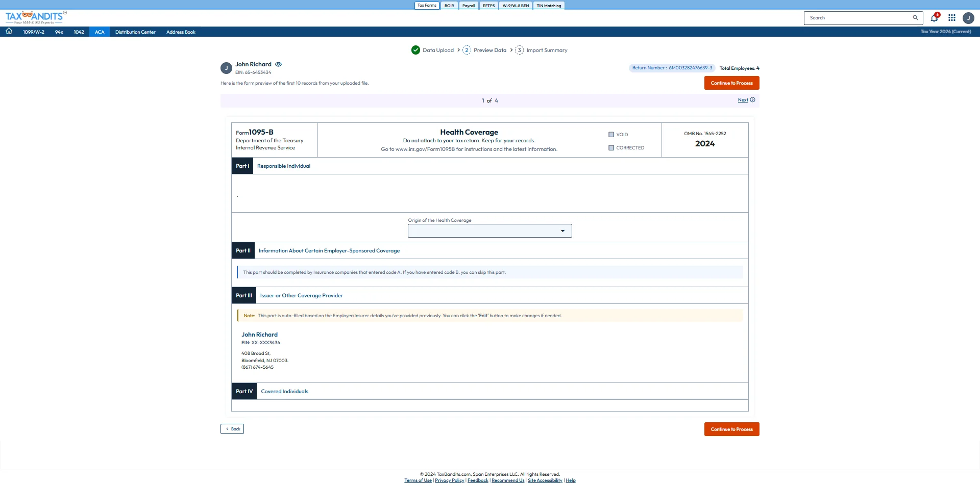Open the notifications bell icon
The image size is (980, 486).
934,18
